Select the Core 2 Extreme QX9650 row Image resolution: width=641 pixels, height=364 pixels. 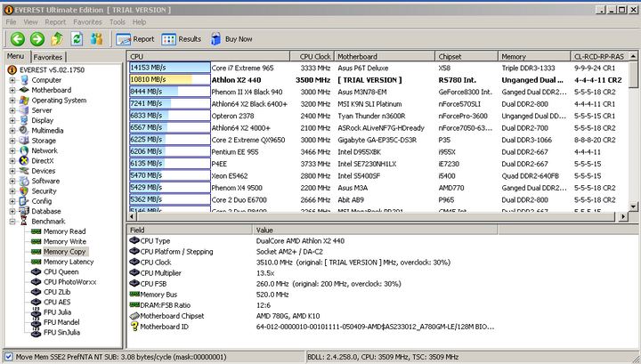378,140
